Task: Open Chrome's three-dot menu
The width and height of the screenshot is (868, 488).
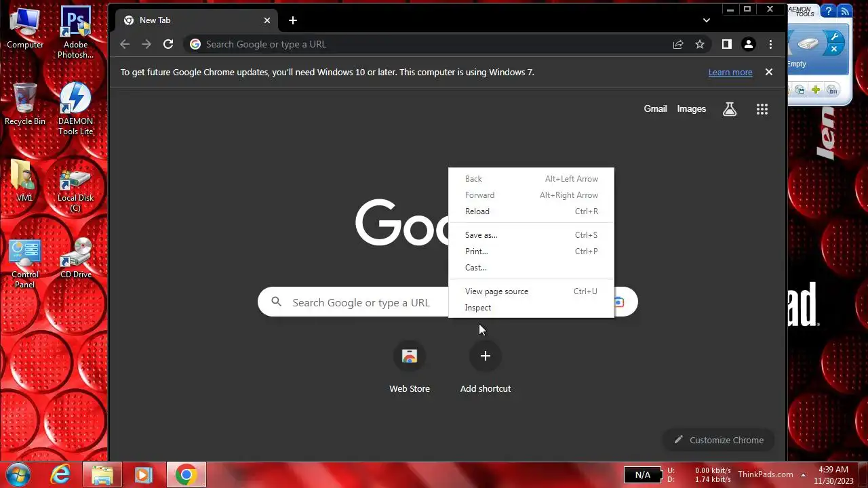Action: [x=770, y=44]
